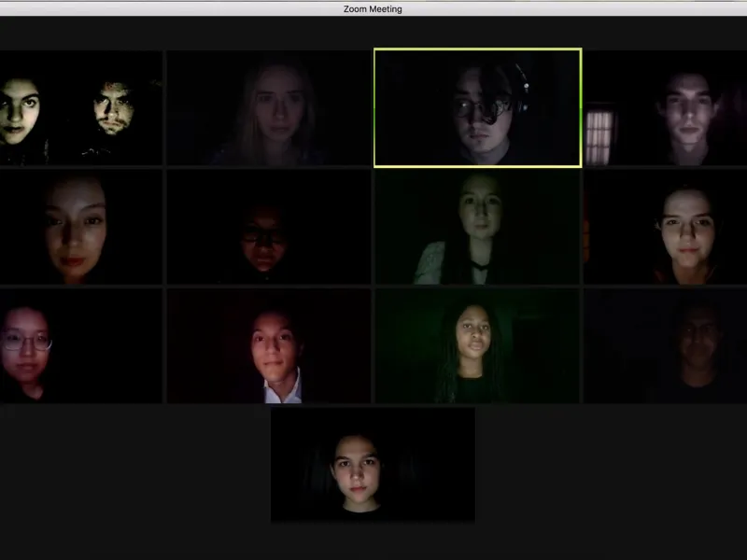The height and width of the screenshot is (560, 747).
Task: Select the participant with long braids in green light
Action: pyautogui.click(x=478, y=346)
